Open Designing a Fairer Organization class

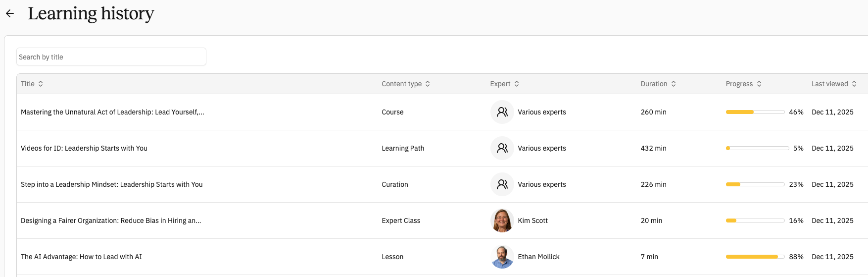(x=111, y=221)
